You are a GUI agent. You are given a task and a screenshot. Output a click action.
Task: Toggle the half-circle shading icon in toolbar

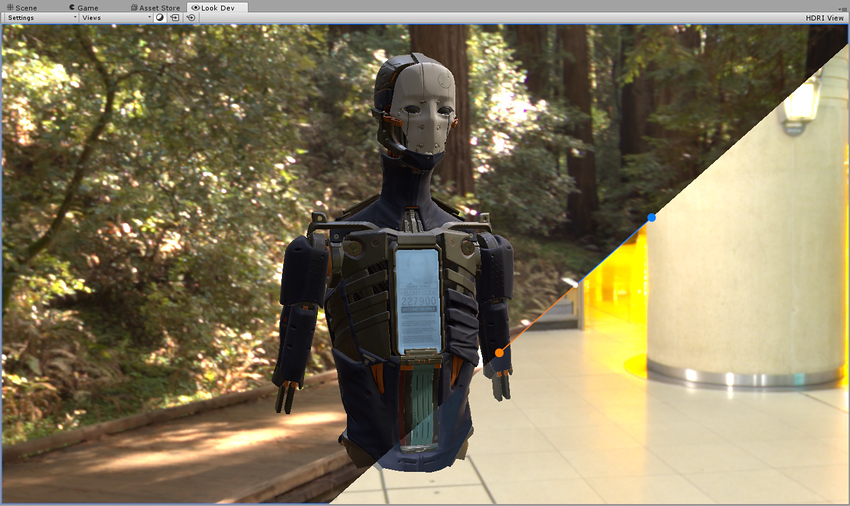pos(160,18)
